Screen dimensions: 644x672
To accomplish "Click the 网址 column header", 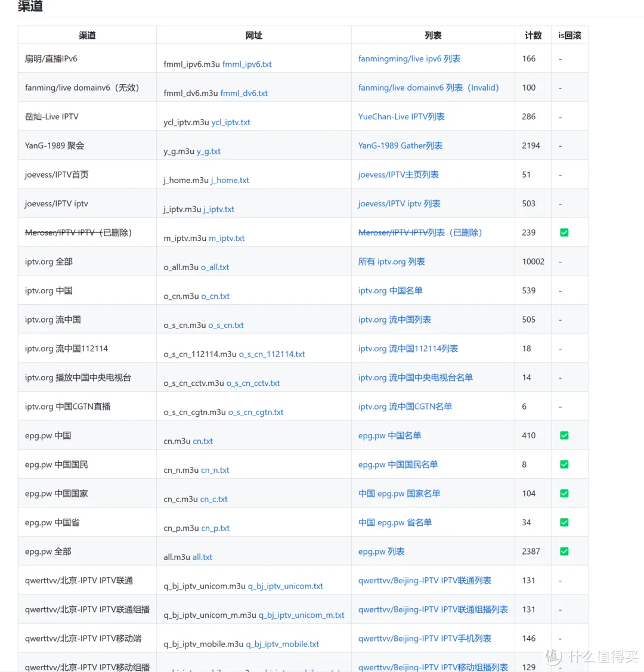I will tap(253, 36).
